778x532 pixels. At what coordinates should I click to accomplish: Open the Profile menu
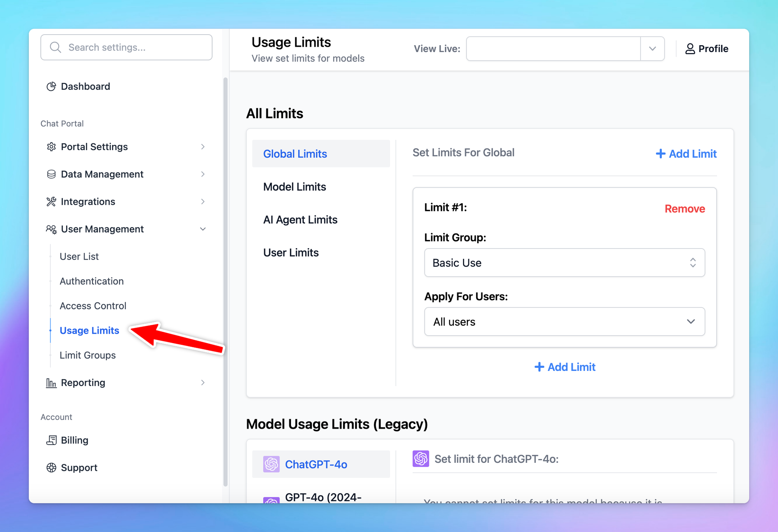pyautogui.click(x=707, y=49)
